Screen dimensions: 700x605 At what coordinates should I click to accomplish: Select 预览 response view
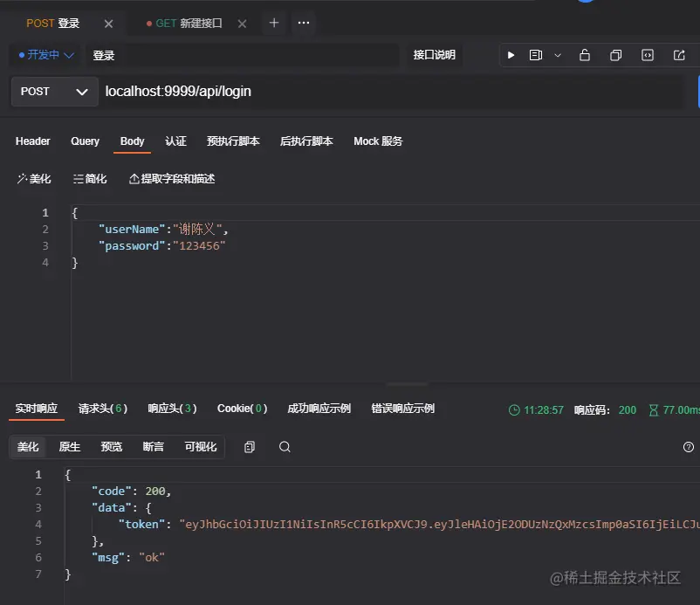coord(112,446)
